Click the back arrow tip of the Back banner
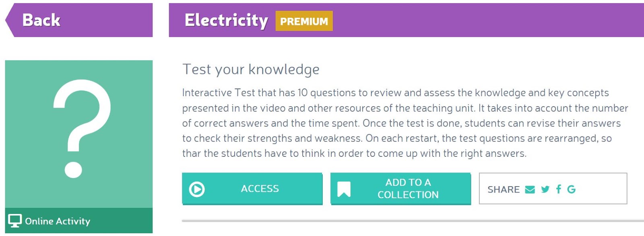 point(10,20)
